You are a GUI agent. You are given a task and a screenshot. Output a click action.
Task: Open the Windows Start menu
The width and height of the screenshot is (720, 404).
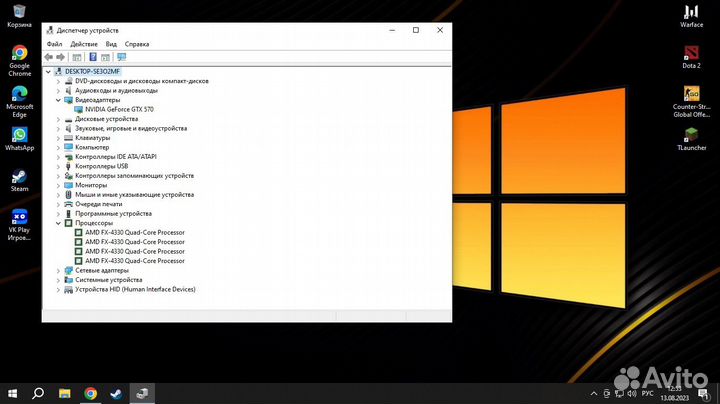(x=13, y=393)
